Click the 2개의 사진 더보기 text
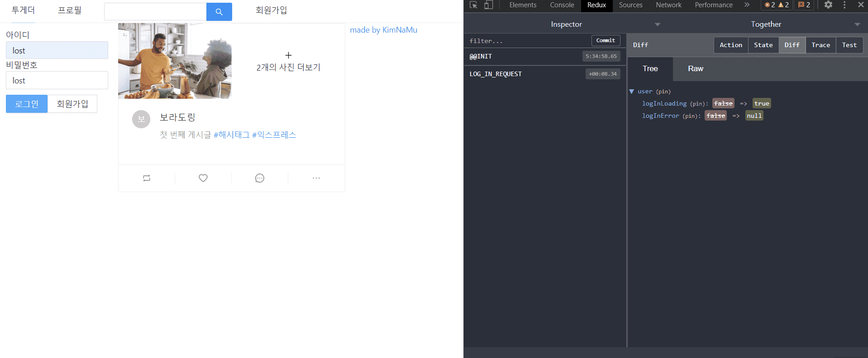868x358 pixels. (288, 68)
